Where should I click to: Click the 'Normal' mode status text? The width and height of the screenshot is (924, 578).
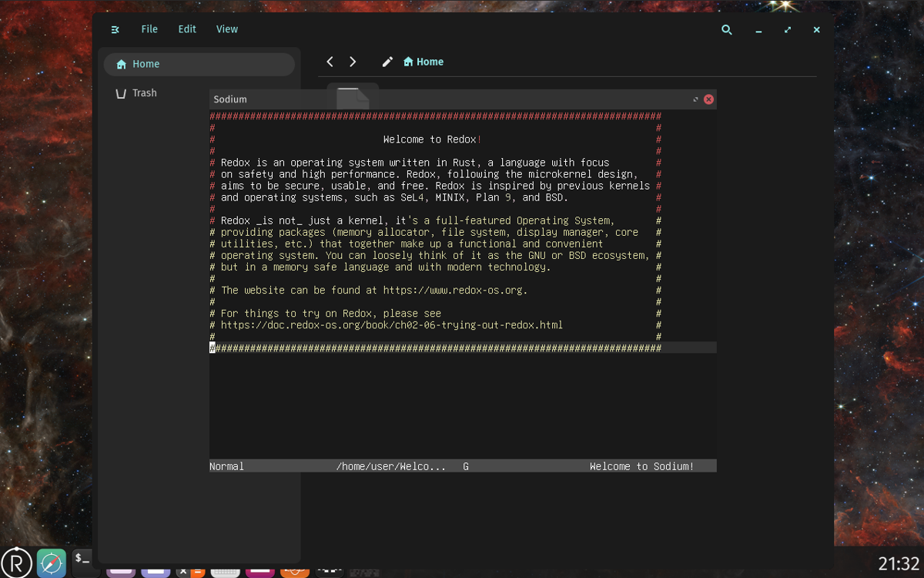(226, 466)
